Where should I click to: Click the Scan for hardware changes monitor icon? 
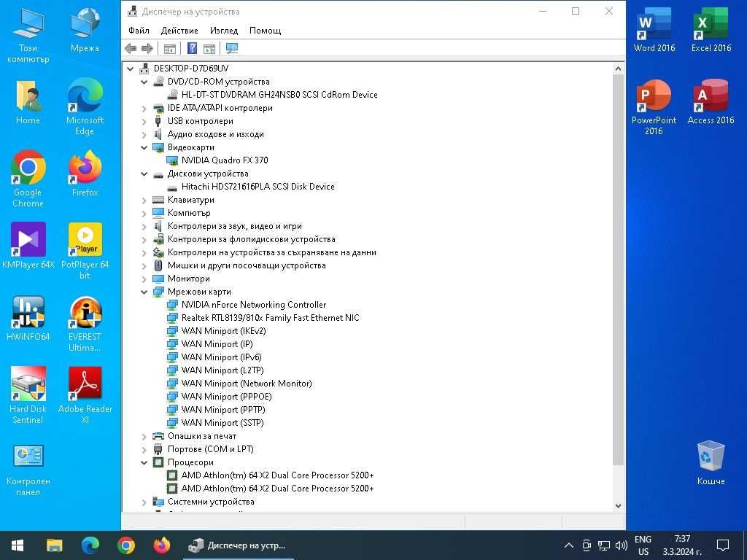tap(232, 48)
